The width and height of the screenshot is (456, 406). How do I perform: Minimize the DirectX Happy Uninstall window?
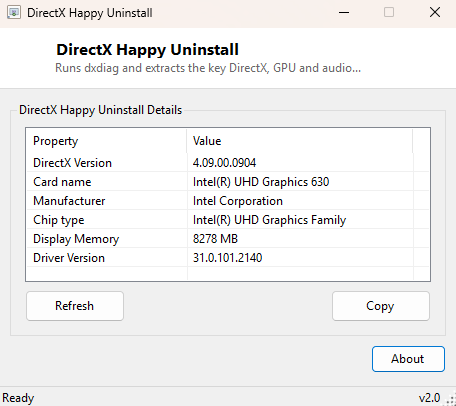[344, 13]
